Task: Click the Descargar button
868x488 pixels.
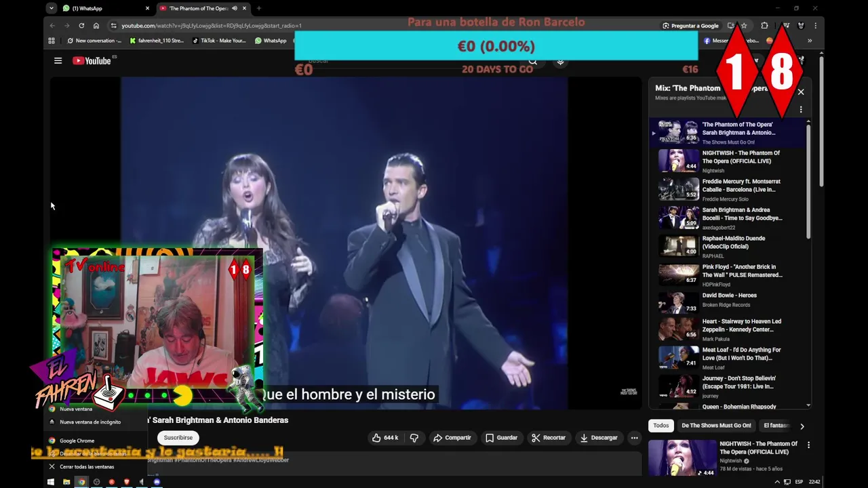Action: (x=599, y=438)
